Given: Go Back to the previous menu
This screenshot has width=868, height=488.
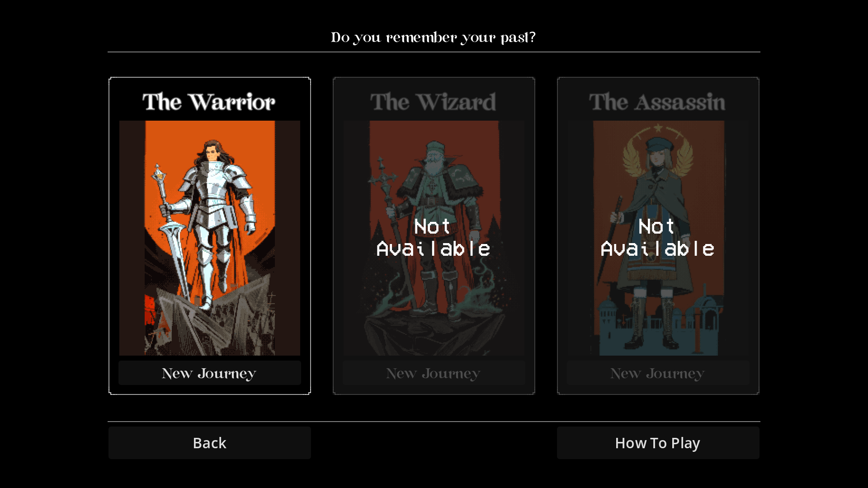Looking at the screenshot, I should click(x=209, y=443).
